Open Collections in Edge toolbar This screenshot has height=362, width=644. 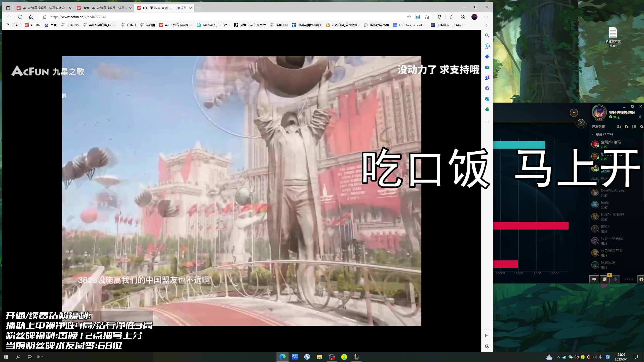click(463, 17)
